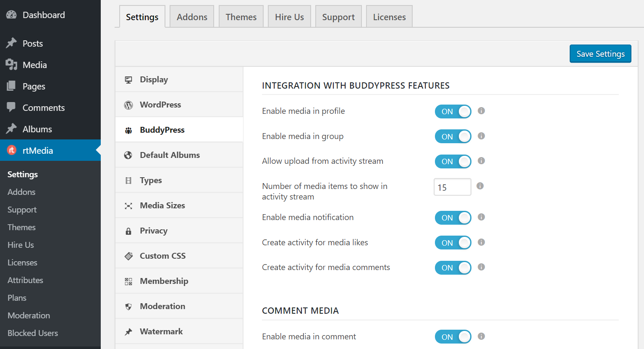Image resolution: width=644 pixels, height=349 pixels.
Task: Toggle activity creation for media likes
Action: click(x=453, y=242)
